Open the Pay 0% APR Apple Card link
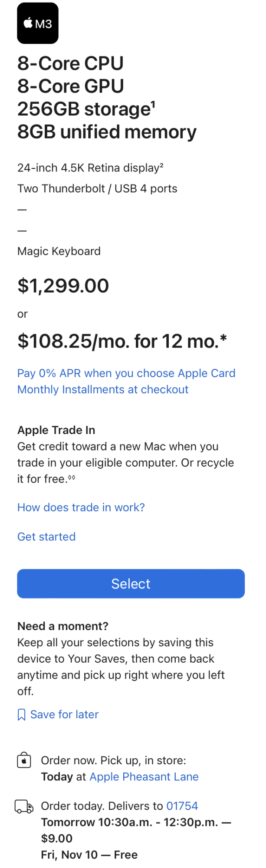This screenshot has width=266, height=868. click(126, 381)
